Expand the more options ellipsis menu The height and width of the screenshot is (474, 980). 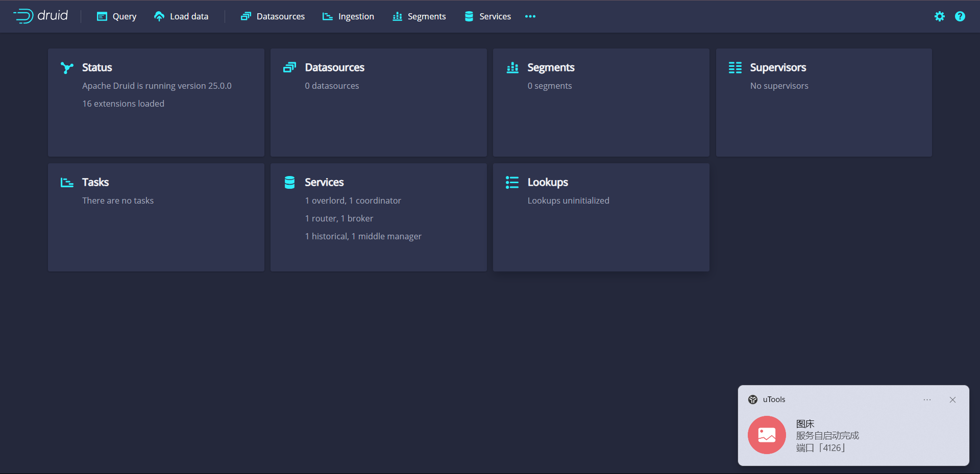(530, 16)
